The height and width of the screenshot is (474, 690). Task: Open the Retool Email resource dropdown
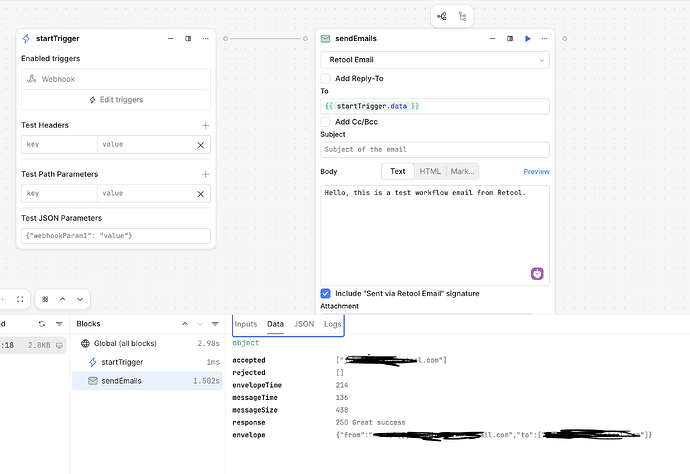pos(434,60)
